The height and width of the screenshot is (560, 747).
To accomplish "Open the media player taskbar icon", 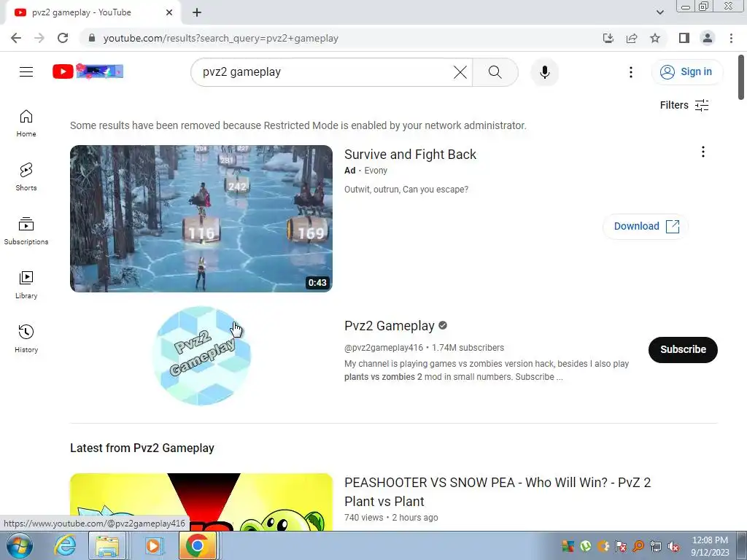I will click(153, 545).
